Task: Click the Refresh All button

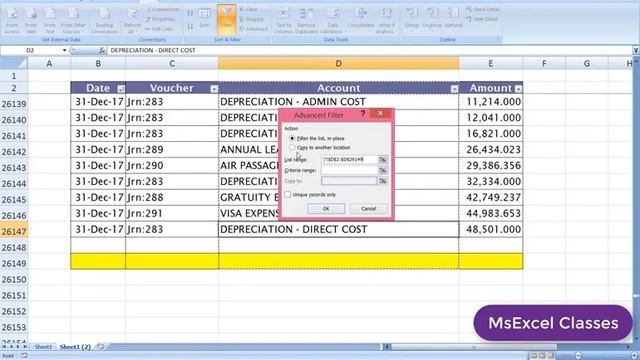Action: [132, 20]
